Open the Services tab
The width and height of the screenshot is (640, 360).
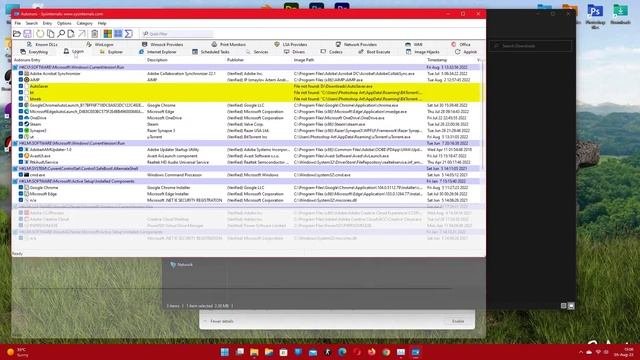(257, 52)
